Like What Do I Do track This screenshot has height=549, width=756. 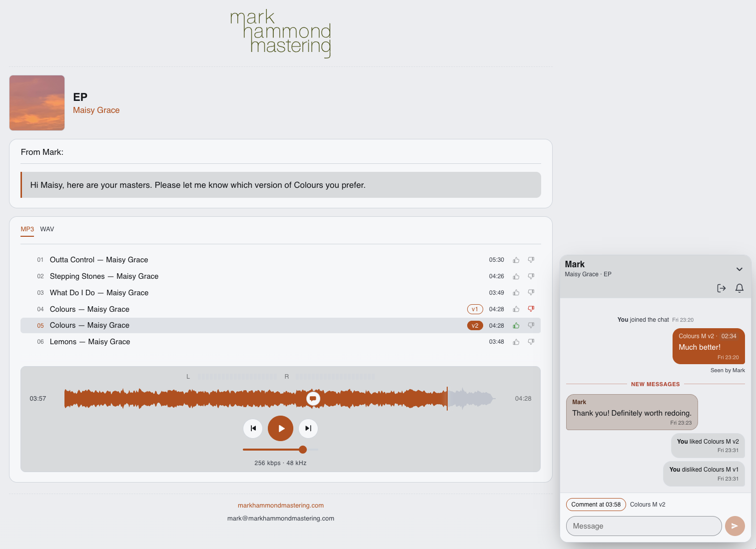click(516, 293)
